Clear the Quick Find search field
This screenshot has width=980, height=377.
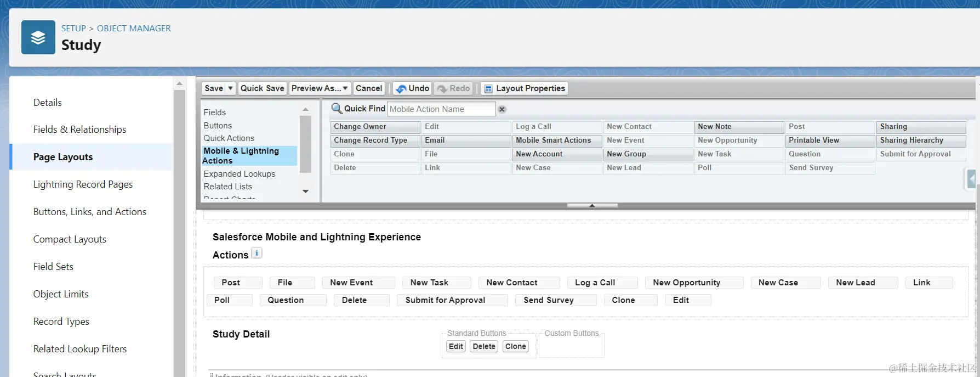502,109
